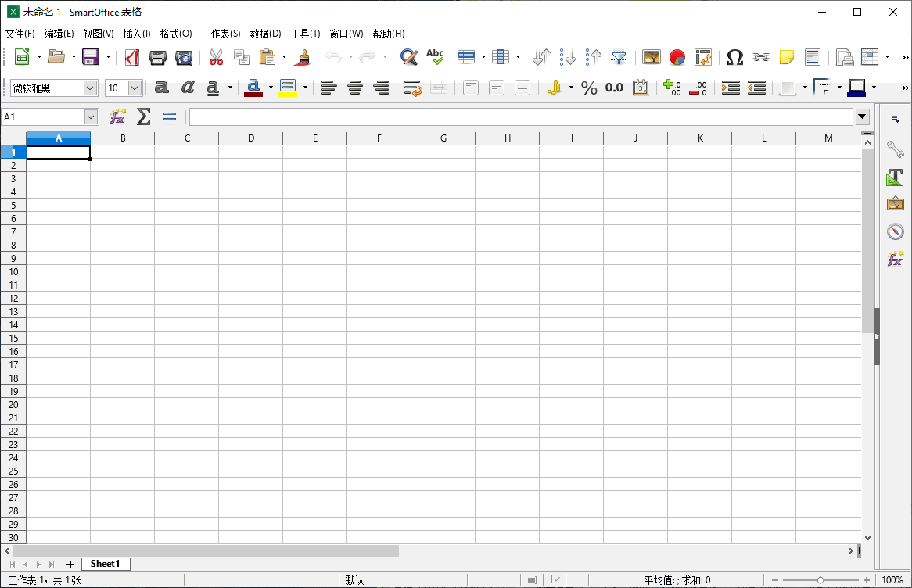This screenshot has width=912, height=588.
Task: Open the font color dropdown arrow
Action: point(271,88)
